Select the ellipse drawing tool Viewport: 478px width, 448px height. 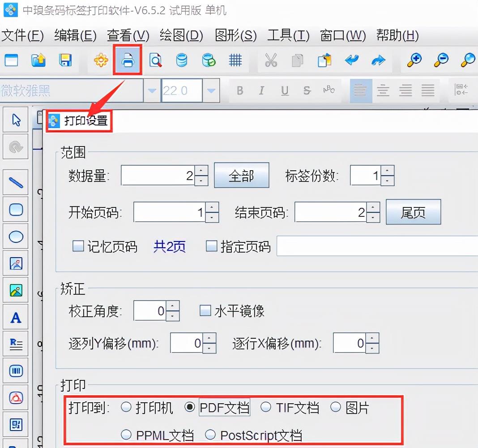(16, 237)
